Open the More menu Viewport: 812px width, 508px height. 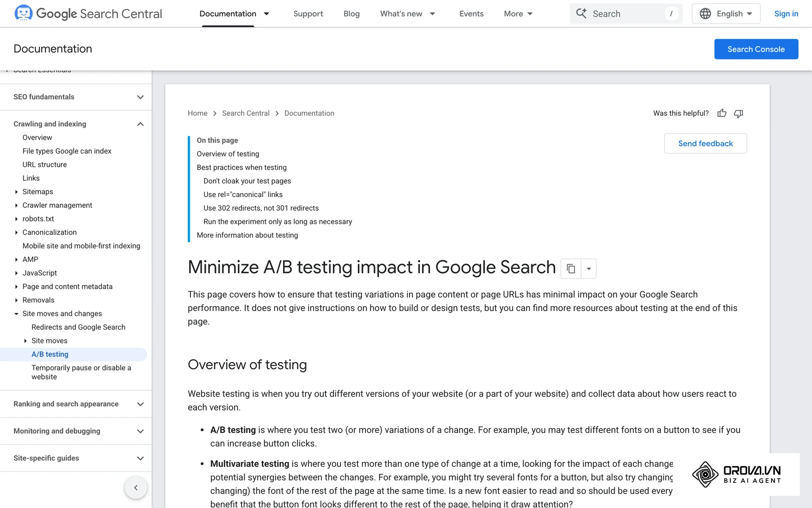[x=518, y=14]
